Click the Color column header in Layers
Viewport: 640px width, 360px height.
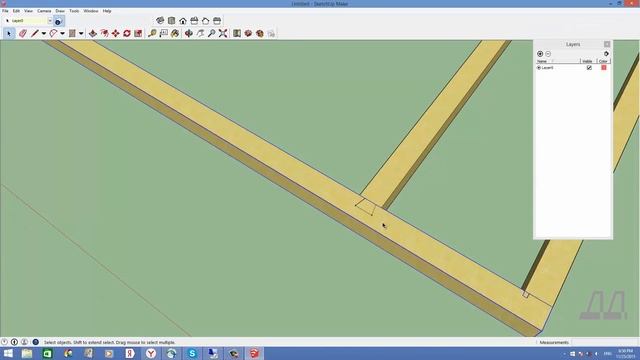(x=603, y=61)
